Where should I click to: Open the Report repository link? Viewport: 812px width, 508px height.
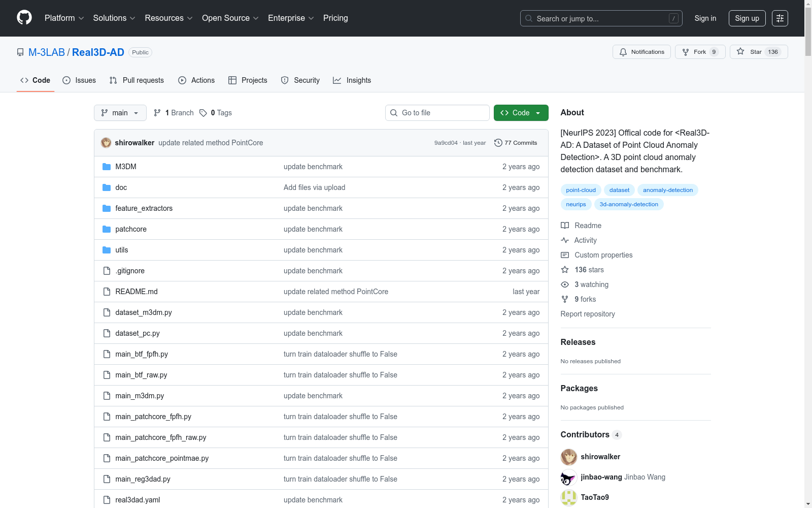coord(588,314)
